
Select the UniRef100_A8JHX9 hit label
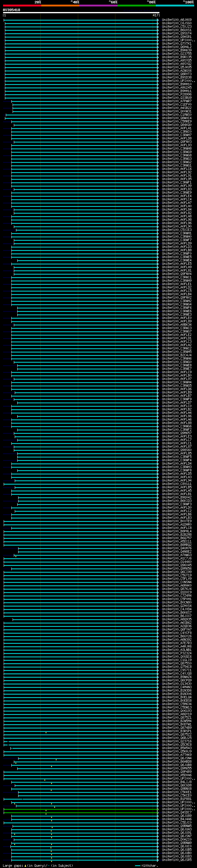[x=177, y=20]
